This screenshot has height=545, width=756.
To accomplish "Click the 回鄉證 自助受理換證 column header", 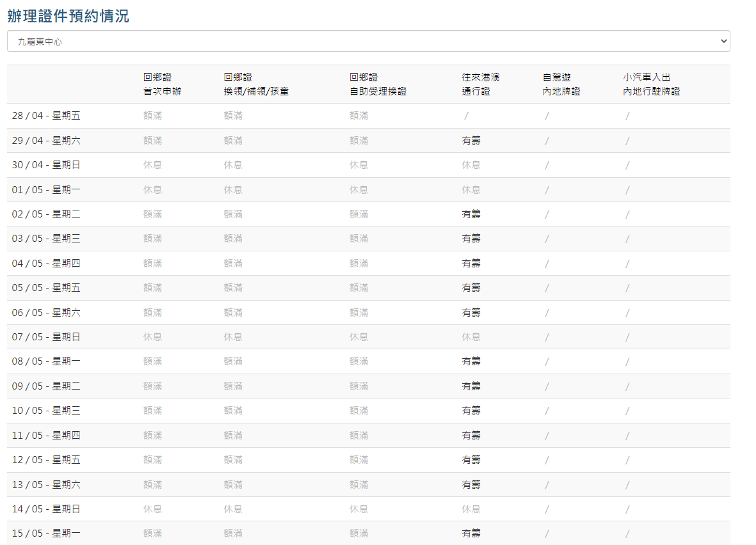I will [x=378, y=84].
